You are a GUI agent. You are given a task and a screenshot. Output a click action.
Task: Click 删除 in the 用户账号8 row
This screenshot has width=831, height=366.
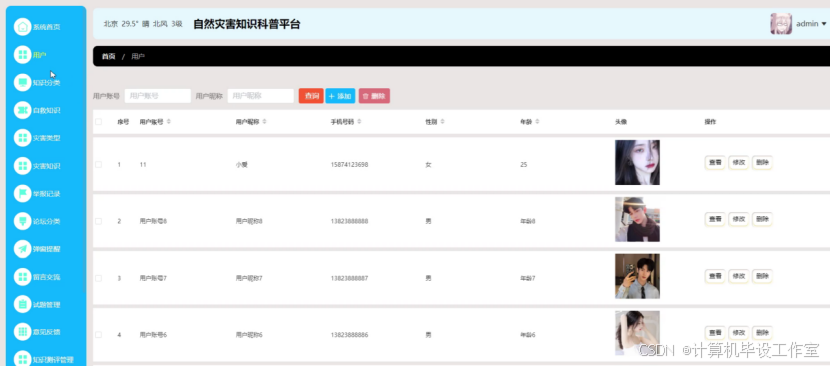[762, 219]
